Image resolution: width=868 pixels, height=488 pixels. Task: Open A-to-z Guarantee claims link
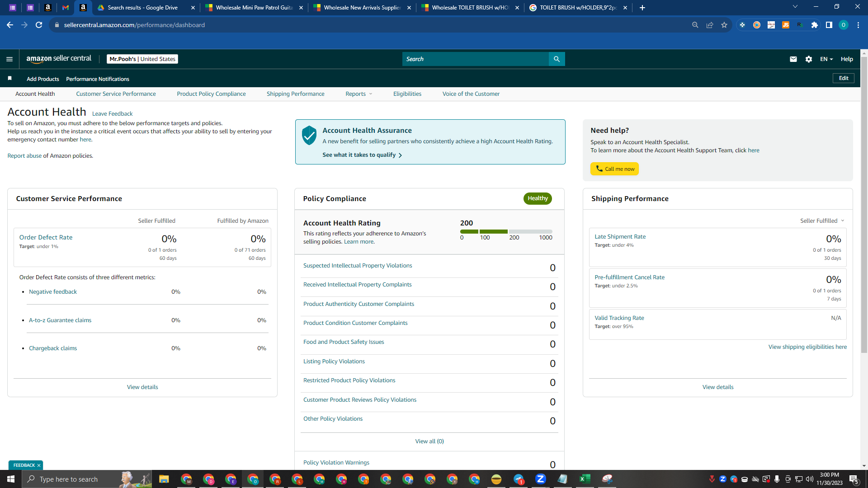60,320
